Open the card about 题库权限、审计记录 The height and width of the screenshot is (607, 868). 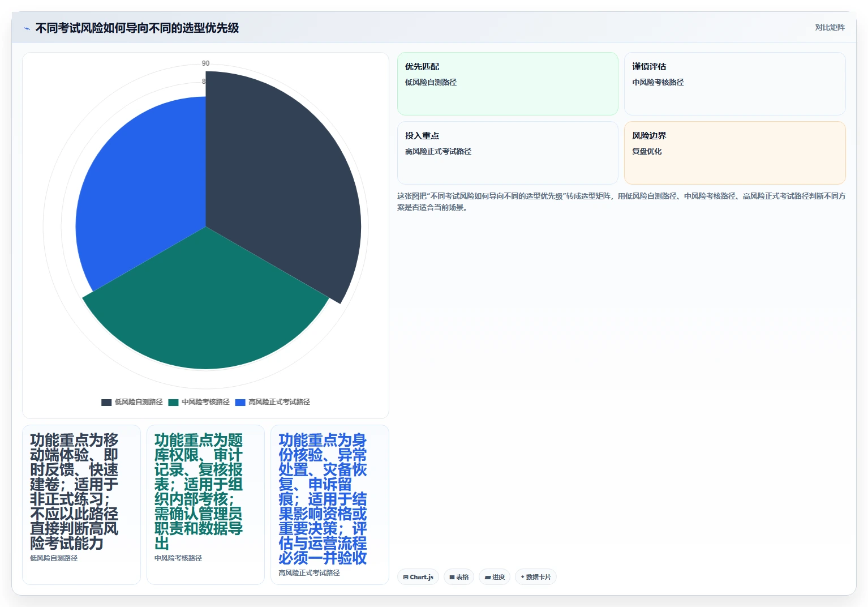pyautogui.click(x=205, y=505)
